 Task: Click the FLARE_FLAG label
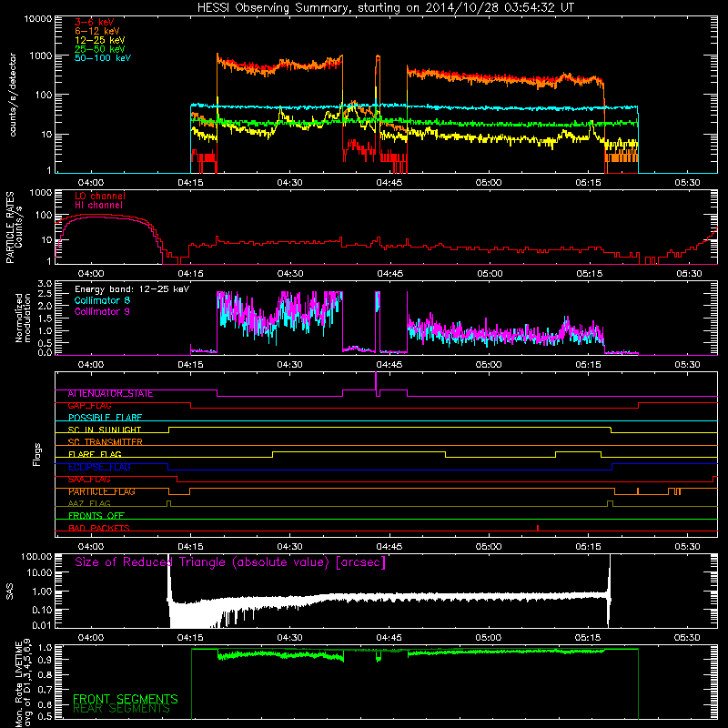(x=95, y=454)
